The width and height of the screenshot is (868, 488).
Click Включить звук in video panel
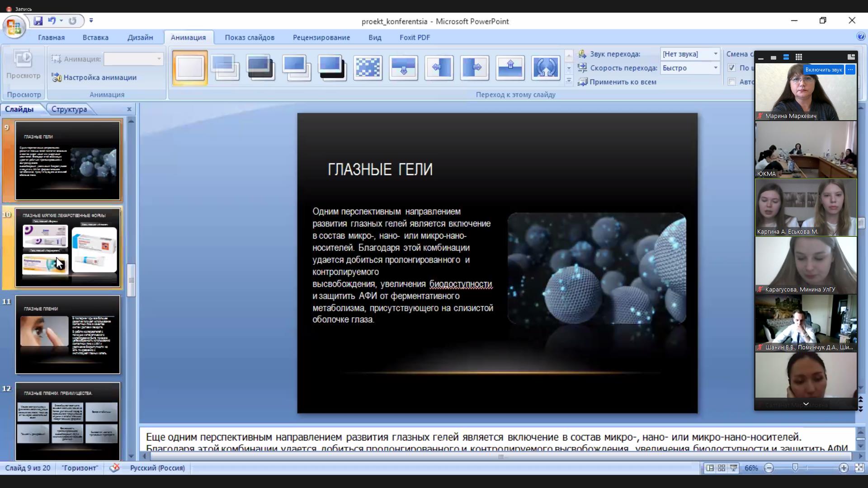823,70
